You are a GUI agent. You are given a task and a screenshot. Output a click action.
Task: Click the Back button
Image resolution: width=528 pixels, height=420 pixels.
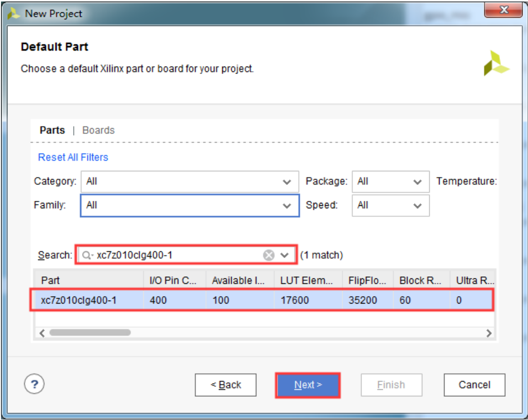click(x=226, y=385)
